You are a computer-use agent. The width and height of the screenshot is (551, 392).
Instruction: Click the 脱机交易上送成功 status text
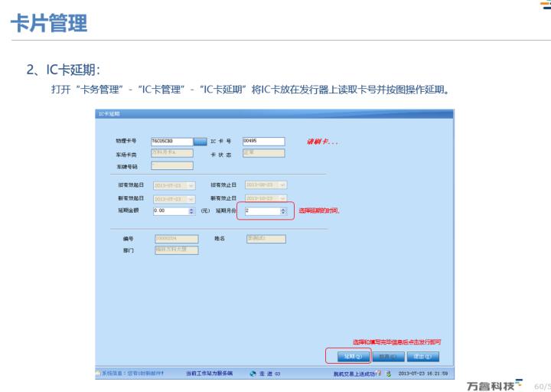click(354, 374)
